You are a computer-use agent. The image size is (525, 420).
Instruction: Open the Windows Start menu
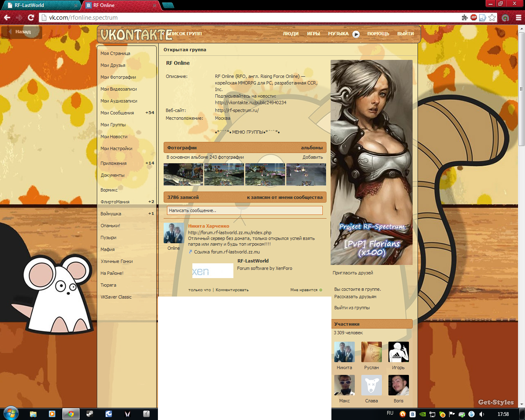[x=11, y=413]
